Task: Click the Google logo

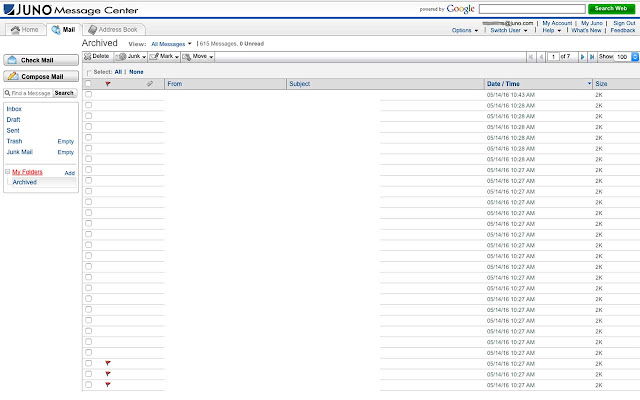Action: (460, 9)
